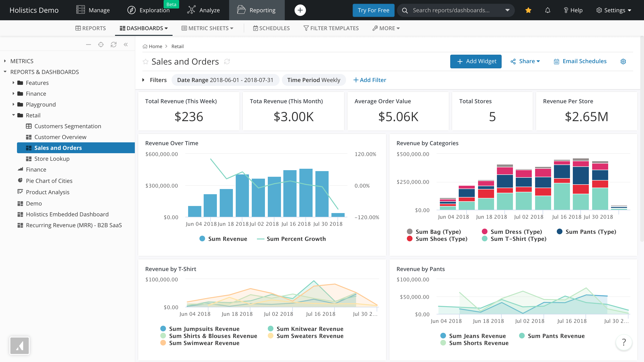Screen dimensions: 644x362
Task: Switch to the REPORTS tab
Action: click(x=91, y=28)
